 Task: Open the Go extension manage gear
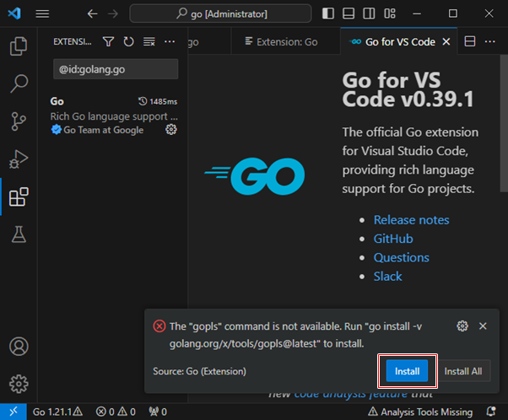click(x=171, y=130)
